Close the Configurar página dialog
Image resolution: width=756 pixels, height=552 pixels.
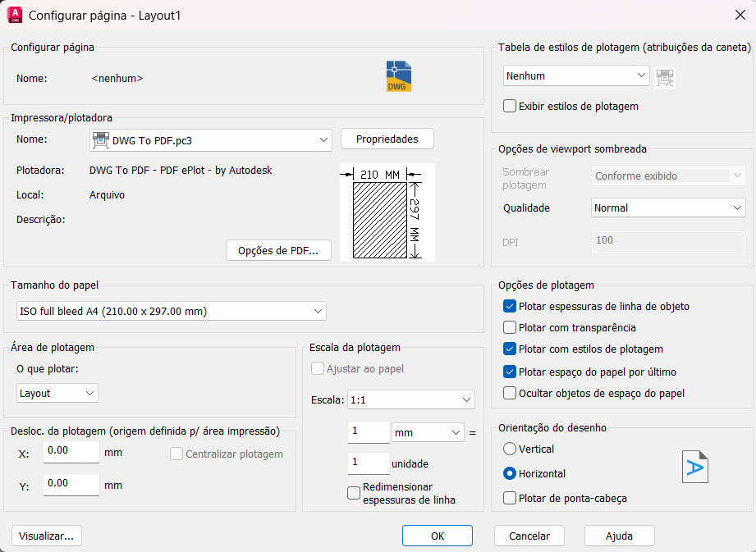tap(740, 15)
